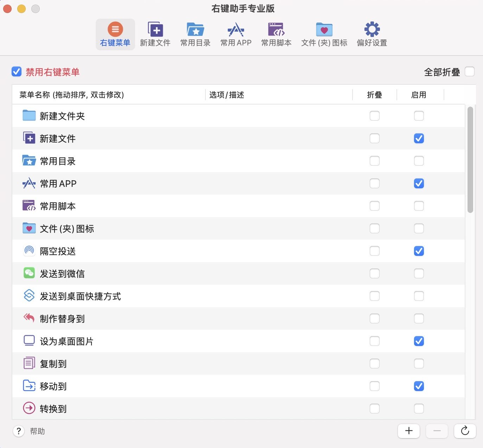Disable 启用 checkbox for 常用 APP
Screen dimensions: 483x448
click(419, 183)
